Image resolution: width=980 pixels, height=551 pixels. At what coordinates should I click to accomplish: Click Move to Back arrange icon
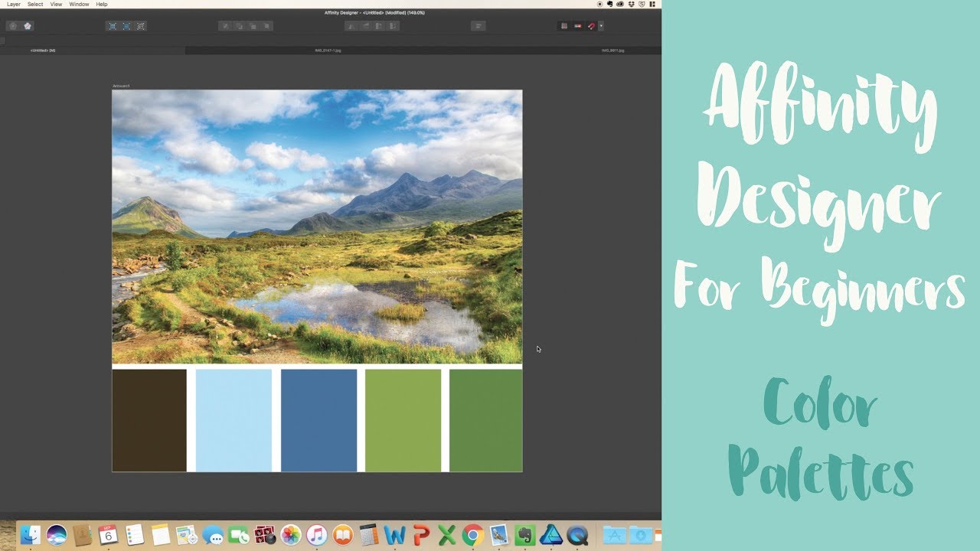(x=225, y=26)
